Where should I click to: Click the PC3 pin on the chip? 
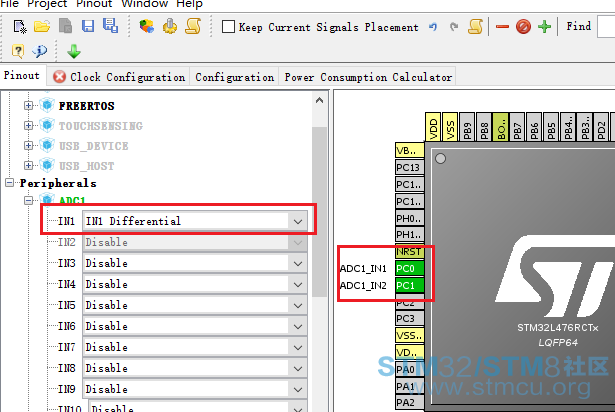(x=409, y=318)
